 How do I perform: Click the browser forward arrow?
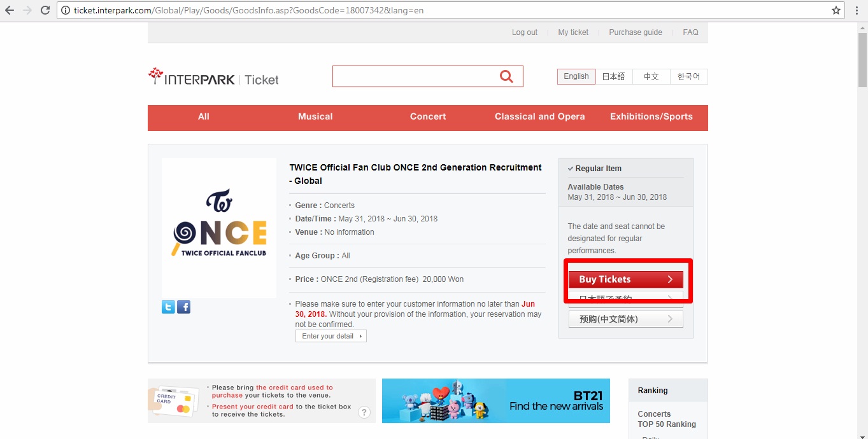[27, 10]
